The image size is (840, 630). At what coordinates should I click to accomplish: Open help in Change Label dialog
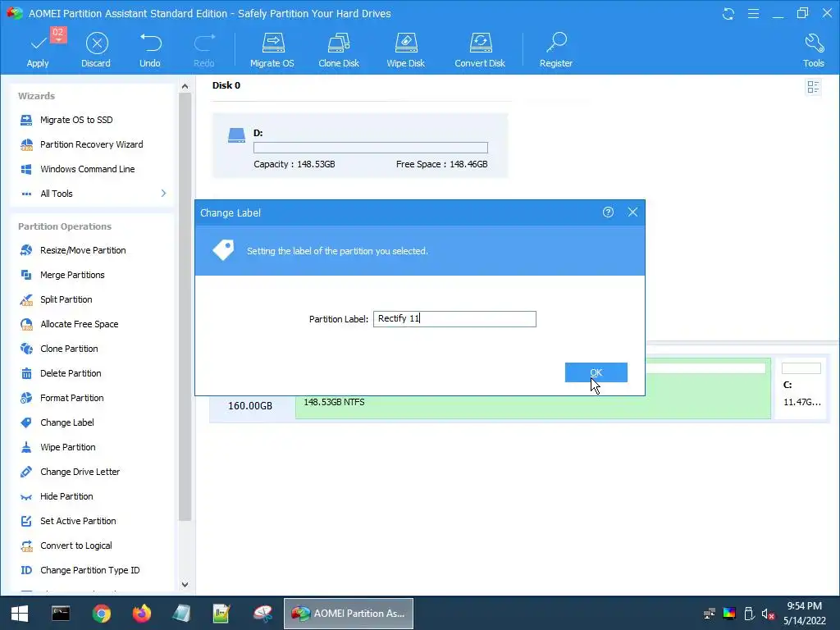pyautogui.click(x=608, y=212)
